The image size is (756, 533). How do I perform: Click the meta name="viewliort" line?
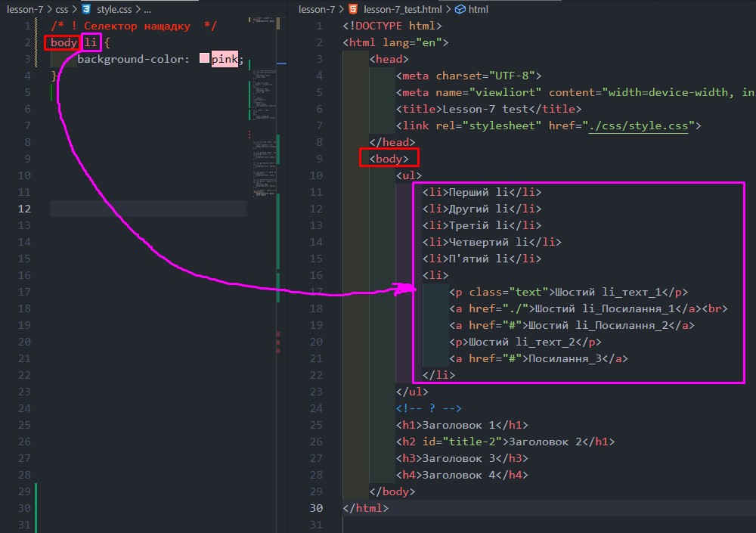coord(575,92)
